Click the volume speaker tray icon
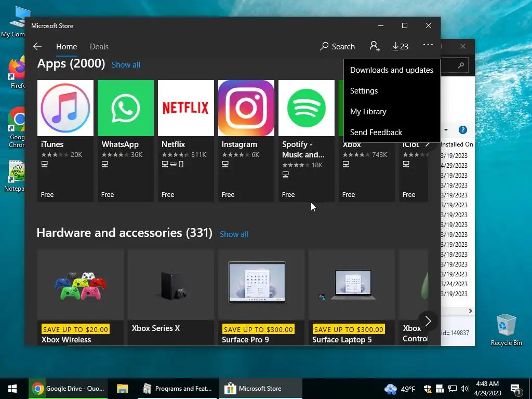The width and height of the screenshot is (532, 399). click(x=464, y=389)
